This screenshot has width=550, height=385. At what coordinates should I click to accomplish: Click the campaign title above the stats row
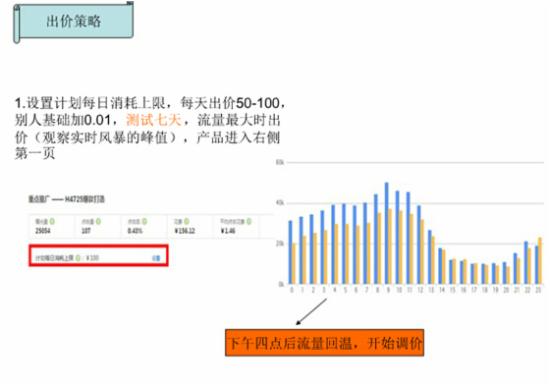tap(66, 199)
